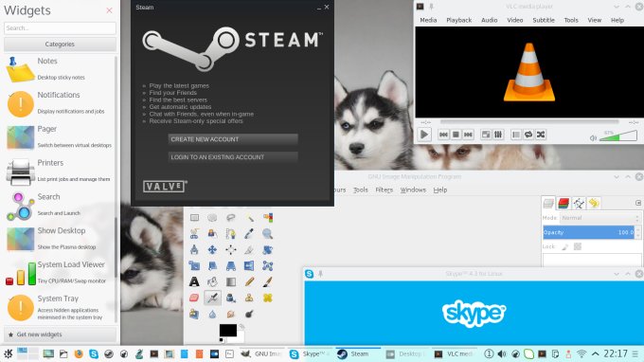Screen dimensions: 644x362
Task: Choose the Scissors Select tool in GIMP
Action: [194, 234]
